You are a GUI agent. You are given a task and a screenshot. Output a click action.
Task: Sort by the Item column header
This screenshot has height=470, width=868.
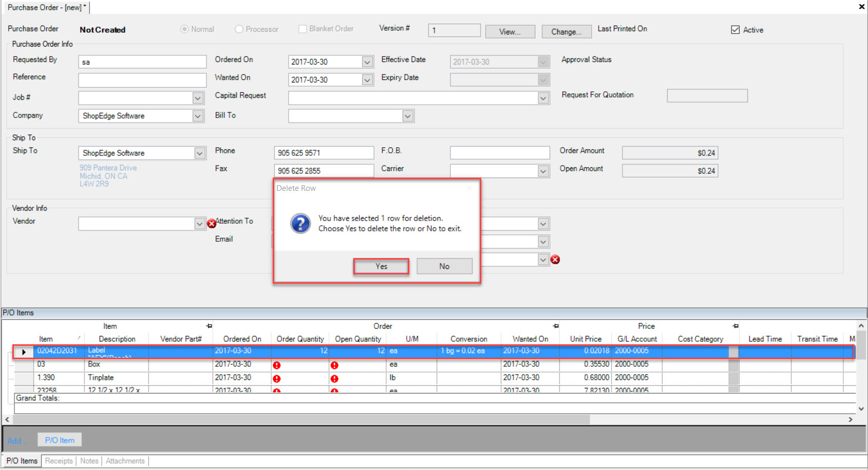point(46,339)
